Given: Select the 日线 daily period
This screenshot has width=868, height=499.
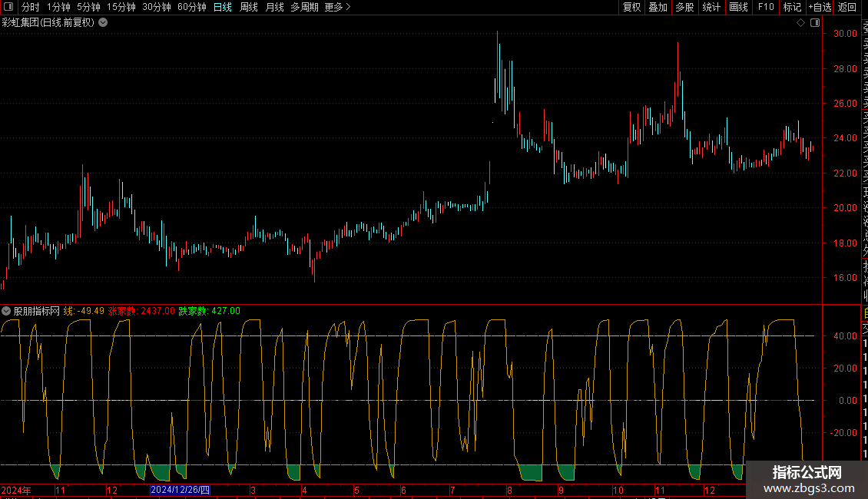Looking at the screenshot, I should 223,7.
